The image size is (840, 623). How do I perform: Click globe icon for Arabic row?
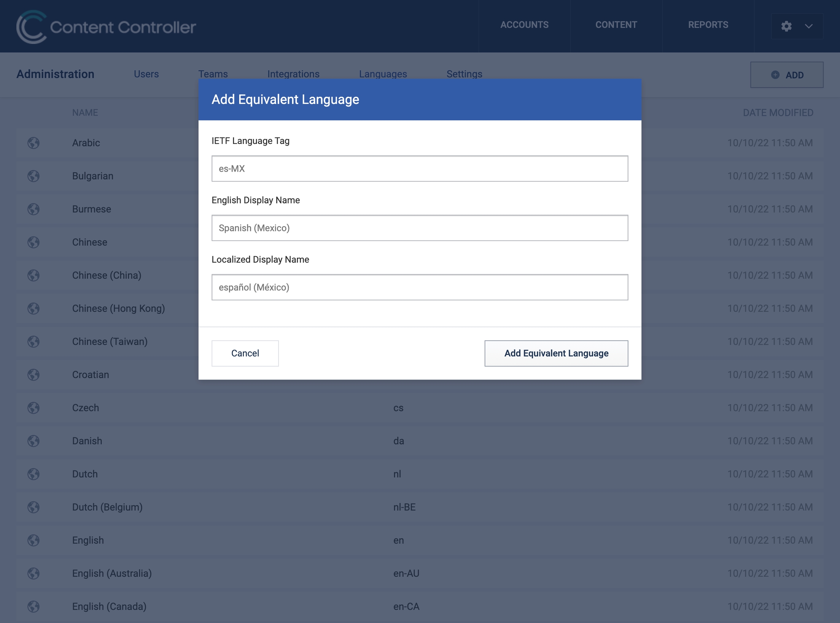point(34,143)
